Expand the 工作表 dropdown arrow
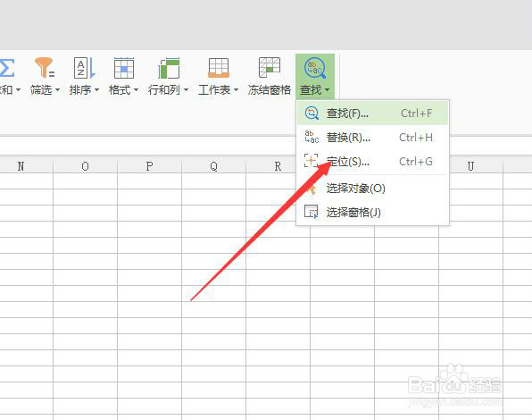 (x=236, y=90)
